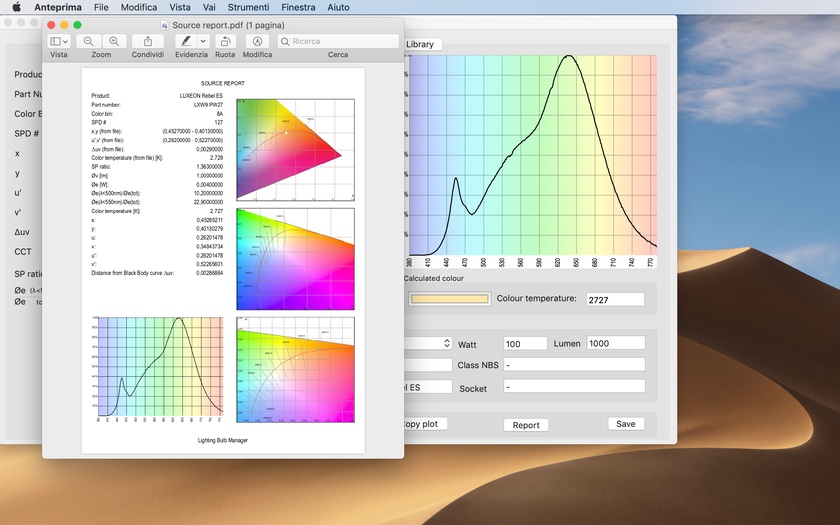Click the Colour temperature field showing 2727
This screenshot has height=525, width=840.
point(614,299)
